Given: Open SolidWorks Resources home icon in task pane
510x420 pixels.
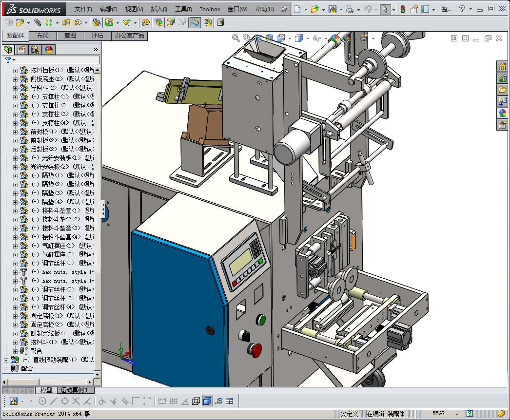Looking at the screenshot, I should (x=503, y=66).
